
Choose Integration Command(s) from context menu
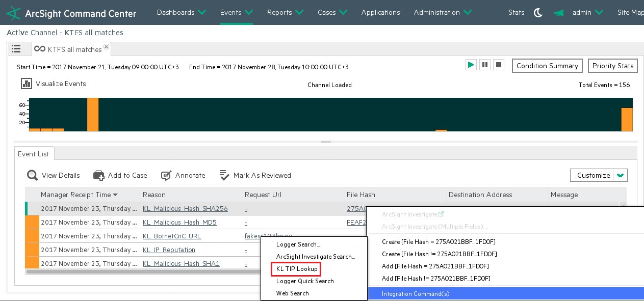pyautogui.click(x=416, y=294)
